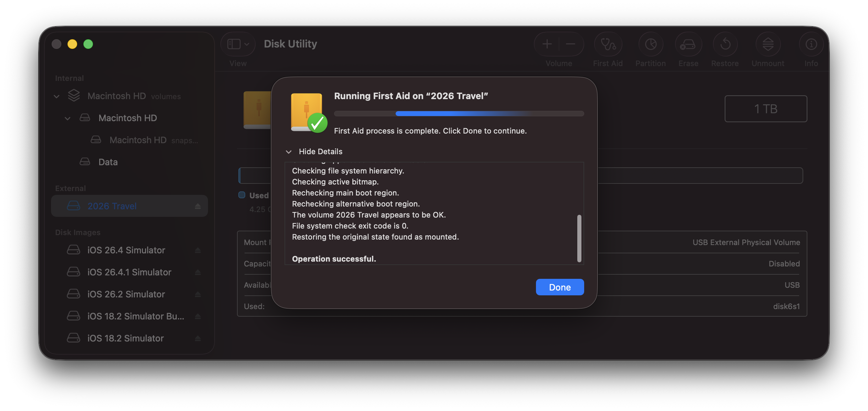Click the Partition pie chart icon
Viewport: 868px width, 411px height.
651,44
